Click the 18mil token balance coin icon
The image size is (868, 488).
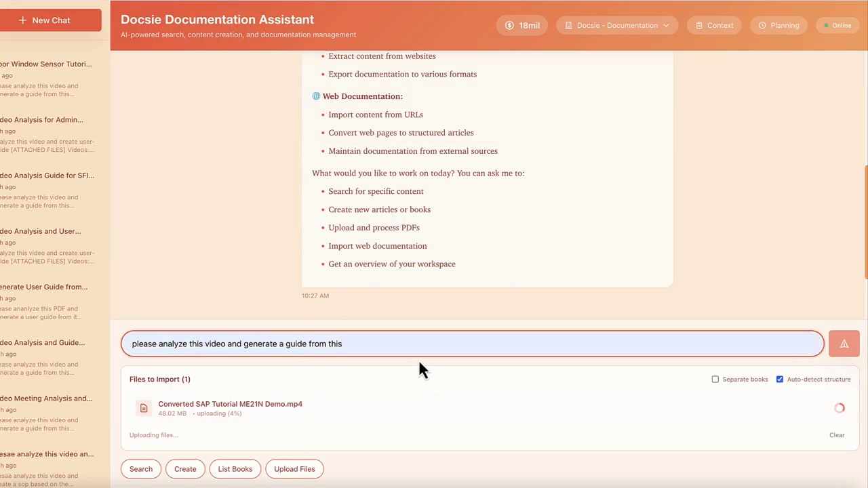509,25
